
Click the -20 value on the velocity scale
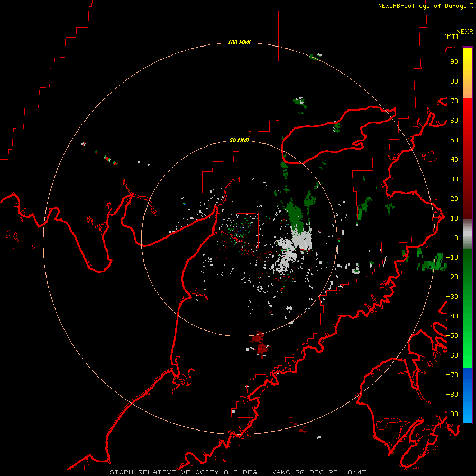[452, 277]
